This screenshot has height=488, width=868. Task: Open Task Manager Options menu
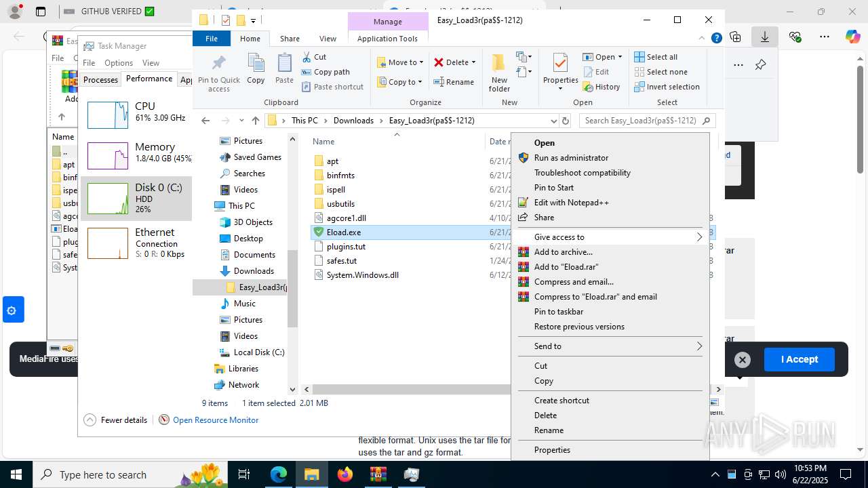119,63
